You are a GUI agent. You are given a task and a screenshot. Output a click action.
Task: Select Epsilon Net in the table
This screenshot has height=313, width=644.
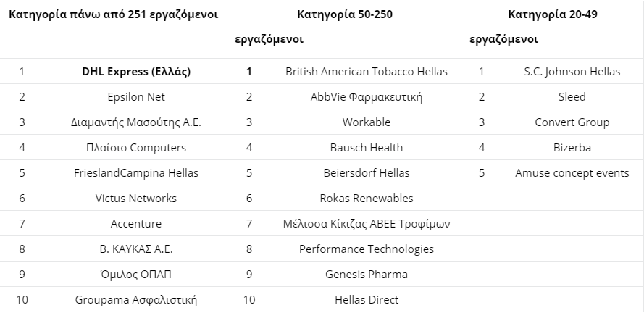click(136, 97)
